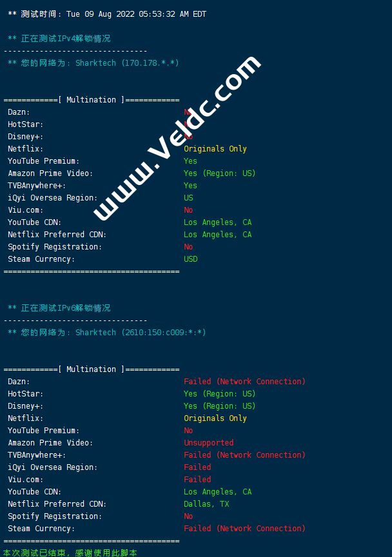Click Steam Currency's "Failed (Network Connection)" result
Screen dimensions: 392x557
click(x=244, y=529)
